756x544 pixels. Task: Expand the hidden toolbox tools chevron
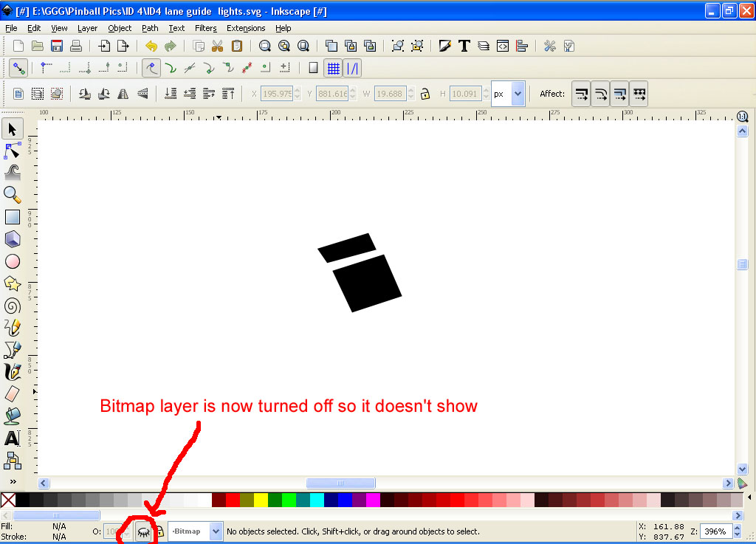[12, 481]
